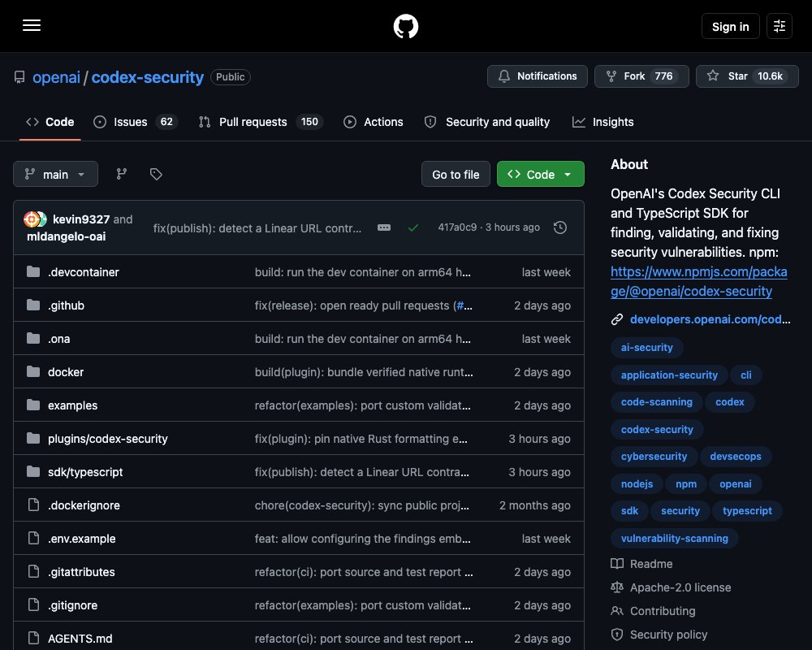Open the latest commit message for the docker folder
Viewport: 812px width, 650px height.
[364, 372]
